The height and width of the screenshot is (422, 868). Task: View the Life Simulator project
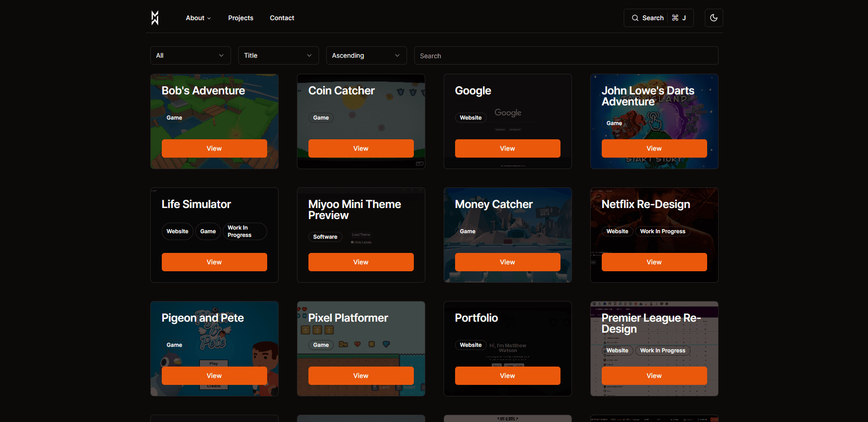214,262
